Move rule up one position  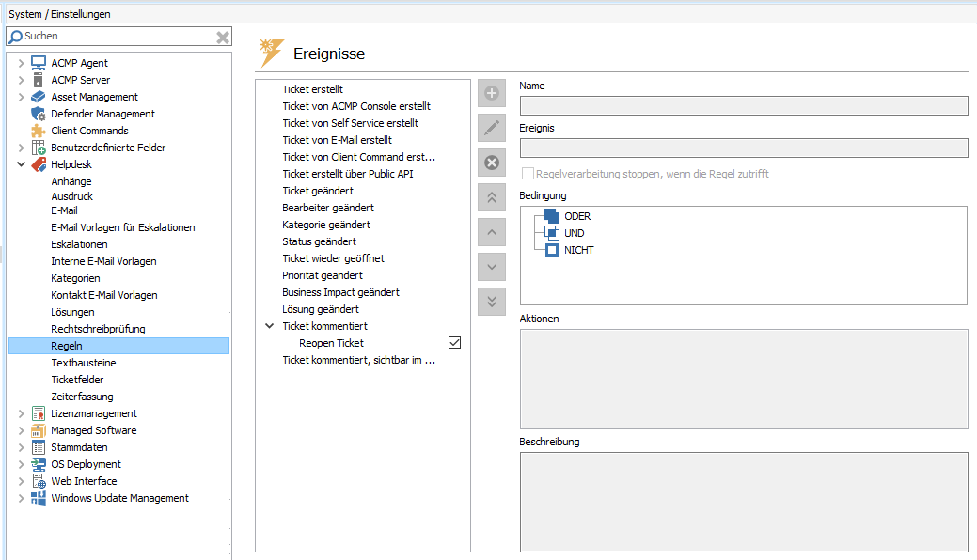492,232
